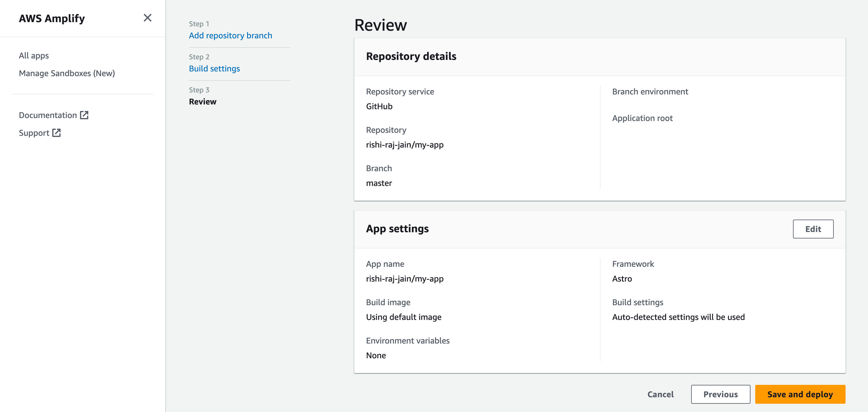Click the Step 3 label
Viewport: 868px width, 412px height.
tap(199, 90)
